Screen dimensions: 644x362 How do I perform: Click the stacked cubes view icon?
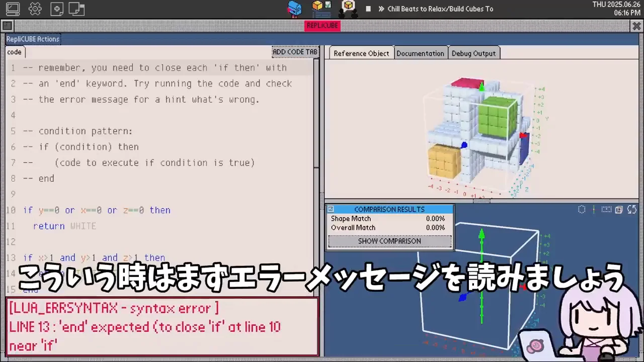[619, 210]
